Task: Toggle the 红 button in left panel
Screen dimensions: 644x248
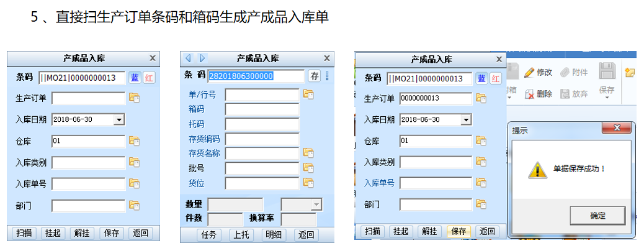Action: tap(149, 77)
